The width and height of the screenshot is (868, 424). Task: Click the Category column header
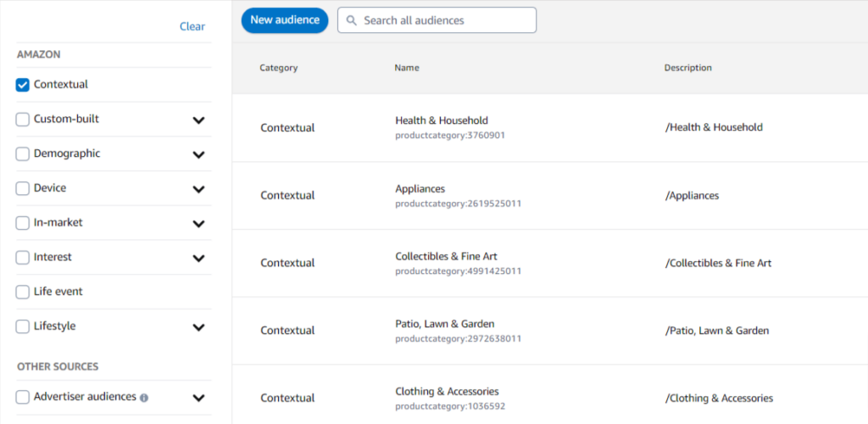(x=278, y=68)
